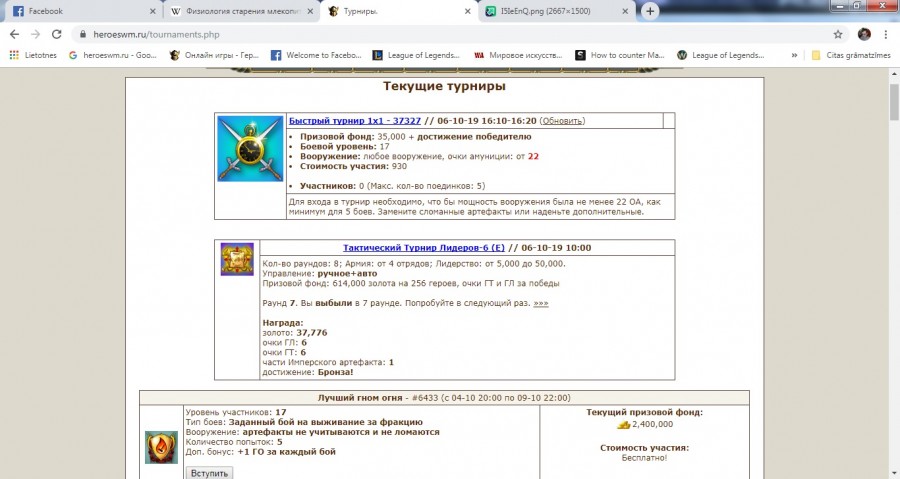Click the Лучший гном огня header

coord(444,398)
